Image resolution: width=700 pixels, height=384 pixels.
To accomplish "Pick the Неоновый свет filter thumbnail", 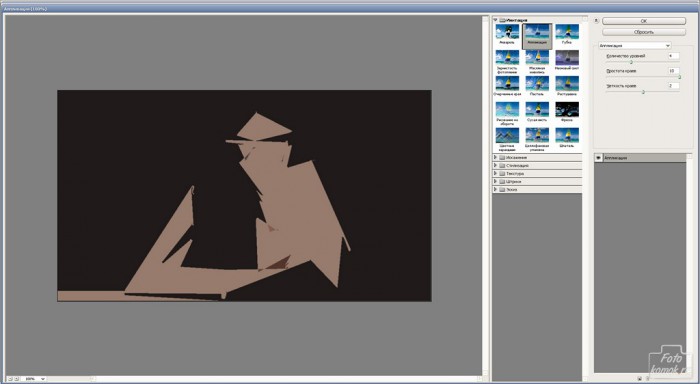I will pyautogui.click(x=567, y=58).
